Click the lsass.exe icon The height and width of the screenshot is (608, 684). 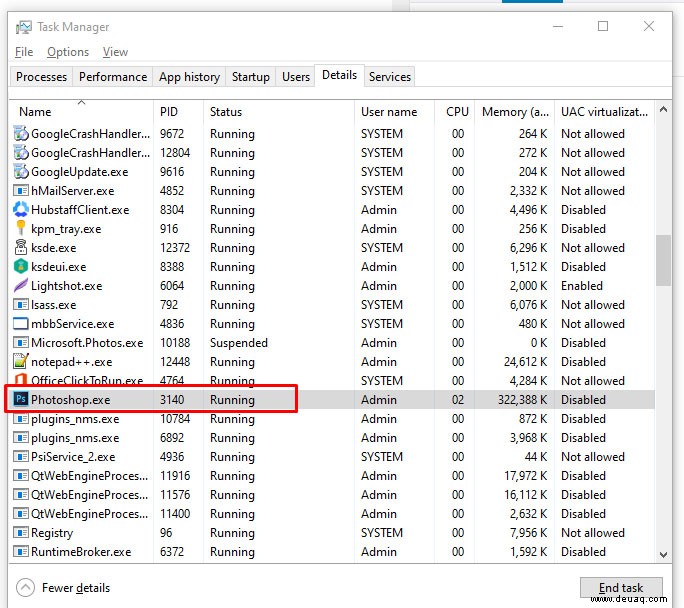coord(21,304)
